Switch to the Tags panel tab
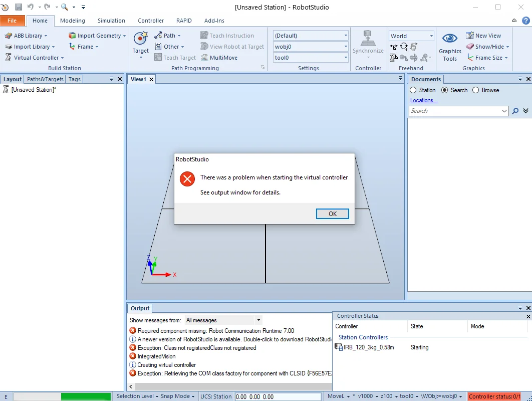Viewport: 532px width, 401px height. point(74,79)
